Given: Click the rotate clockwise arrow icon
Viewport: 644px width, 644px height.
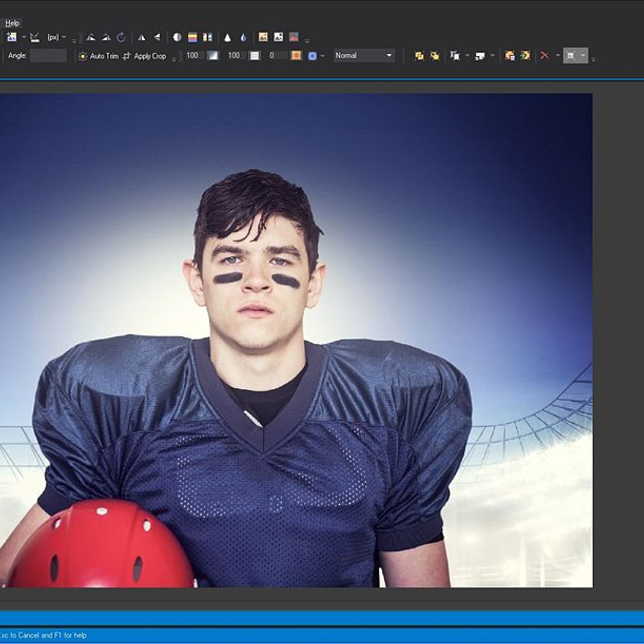Looking at the screenshot, I should click(x=121, y=37).
